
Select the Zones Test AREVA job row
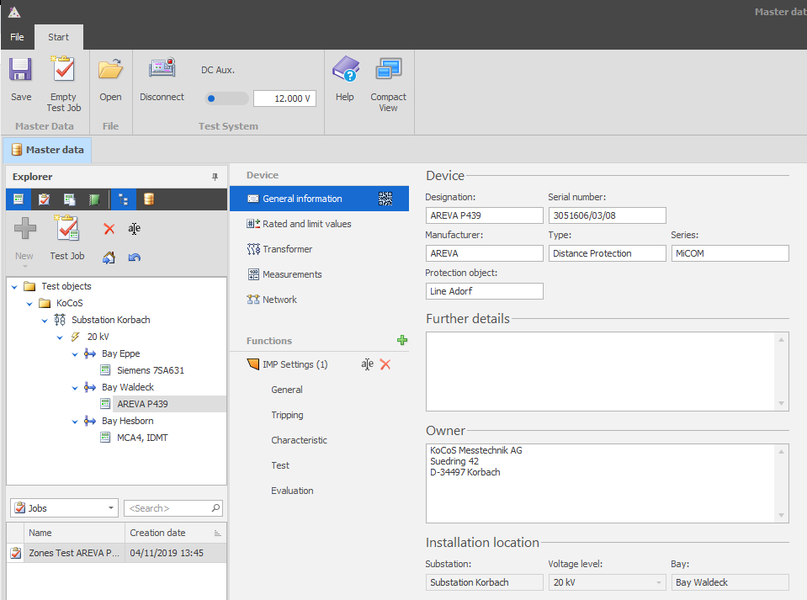(x=116, y=553)
